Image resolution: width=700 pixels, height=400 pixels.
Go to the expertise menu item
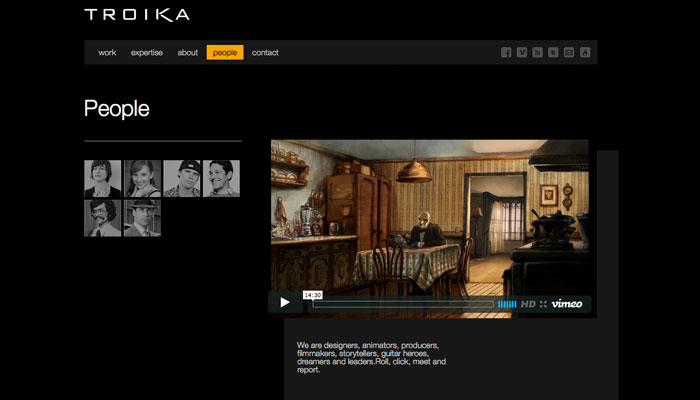pyautogui.click(x=146, y=52)
